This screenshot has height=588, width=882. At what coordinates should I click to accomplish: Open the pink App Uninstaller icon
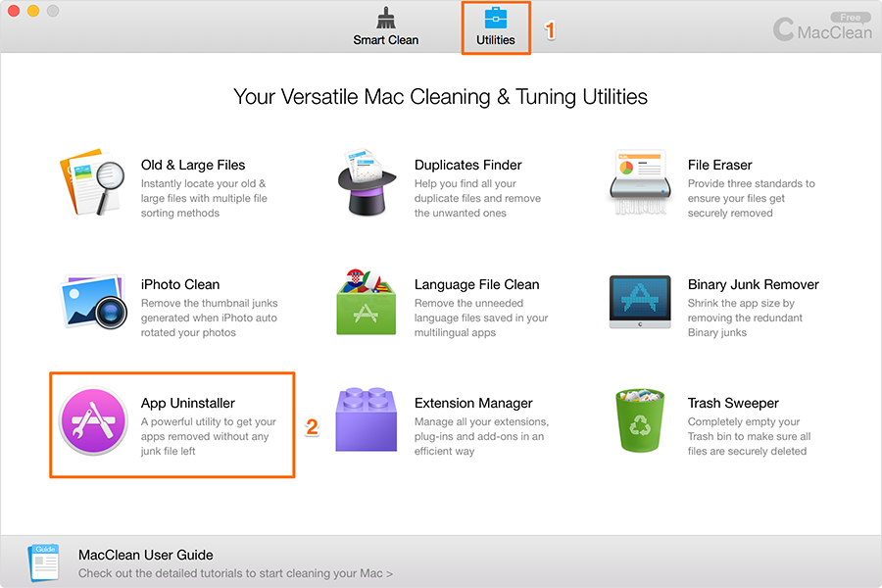point(93,420)
